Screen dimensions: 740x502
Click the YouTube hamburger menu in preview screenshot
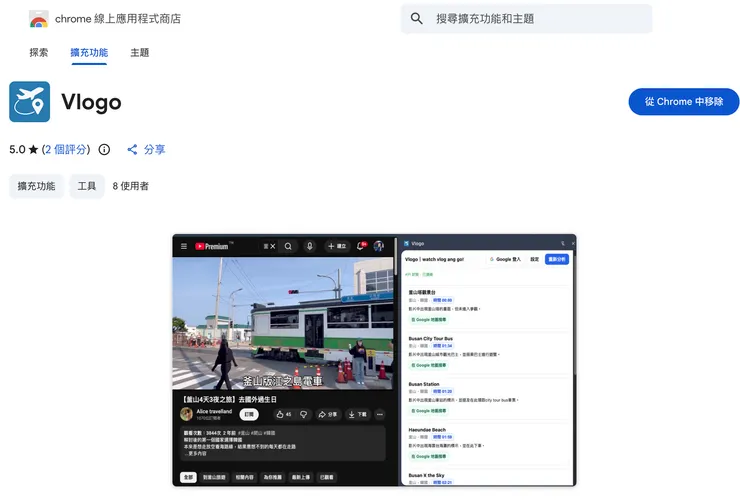tap(184, 246)
